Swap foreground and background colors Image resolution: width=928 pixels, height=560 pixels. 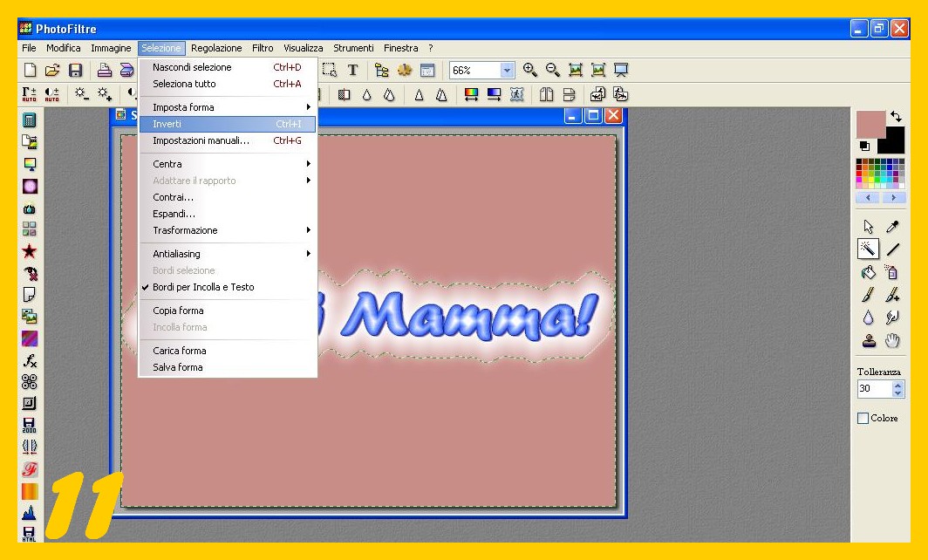(x=896, y=116)
